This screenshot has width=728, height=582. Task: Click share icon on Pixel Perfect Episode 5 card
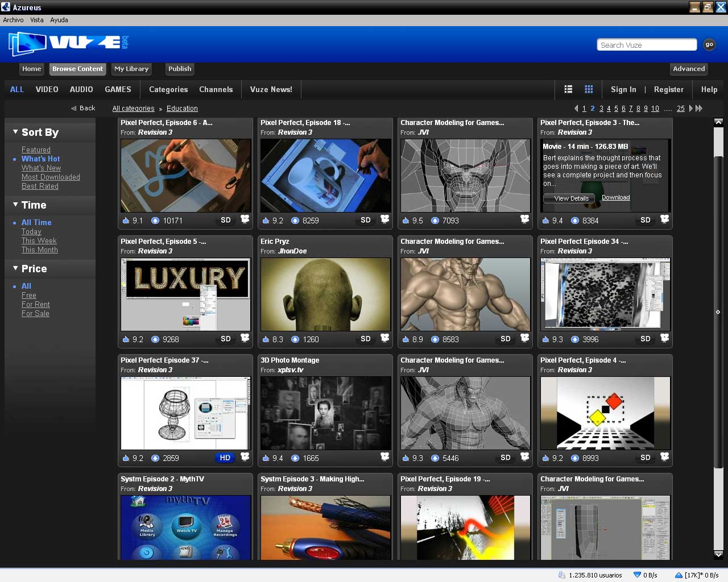[x=245, y=338]
